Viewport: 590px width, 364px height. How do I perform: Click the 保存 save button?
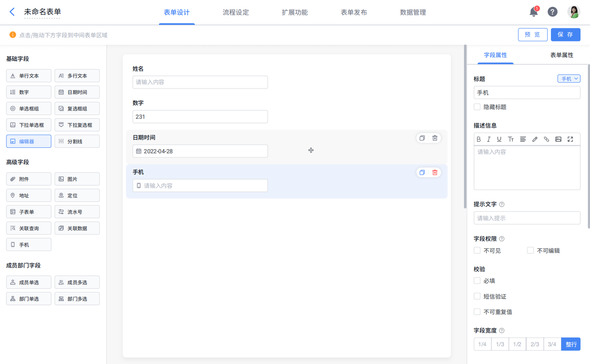(x=566, y=35)
